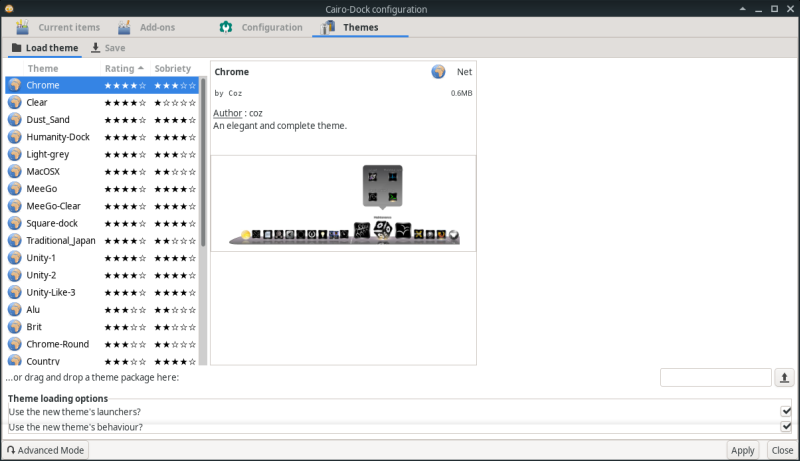This screenshot has width=800, height=461.
Task: Click the globe icon next to the Brit theme
Action: (15, 326)
